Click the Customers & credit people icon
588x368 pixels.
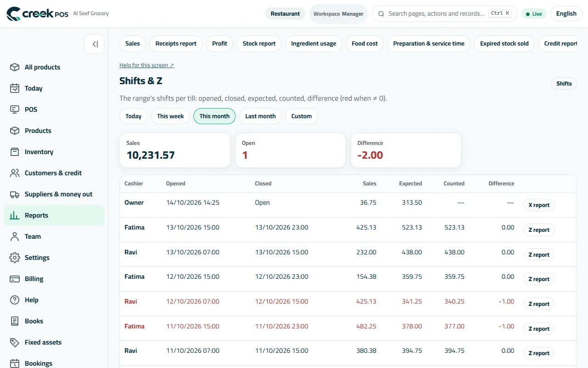click(x=15, y=173)
